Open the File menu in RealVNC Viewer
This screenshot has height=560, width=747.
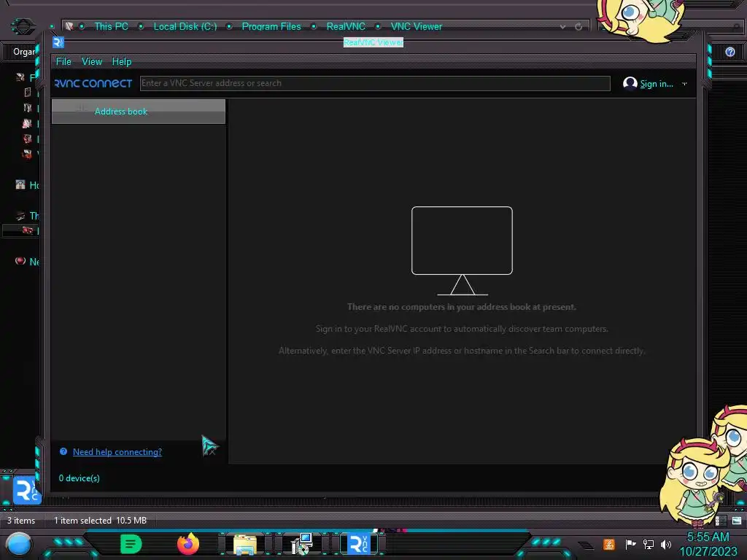coord(63,61)
